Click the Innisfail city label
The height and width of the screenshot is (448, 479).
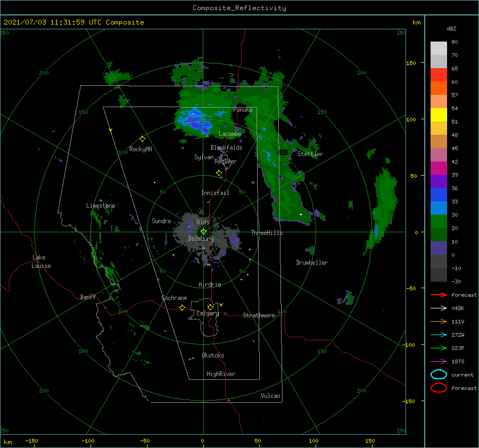pyautogui.click(x=215, y=193)
